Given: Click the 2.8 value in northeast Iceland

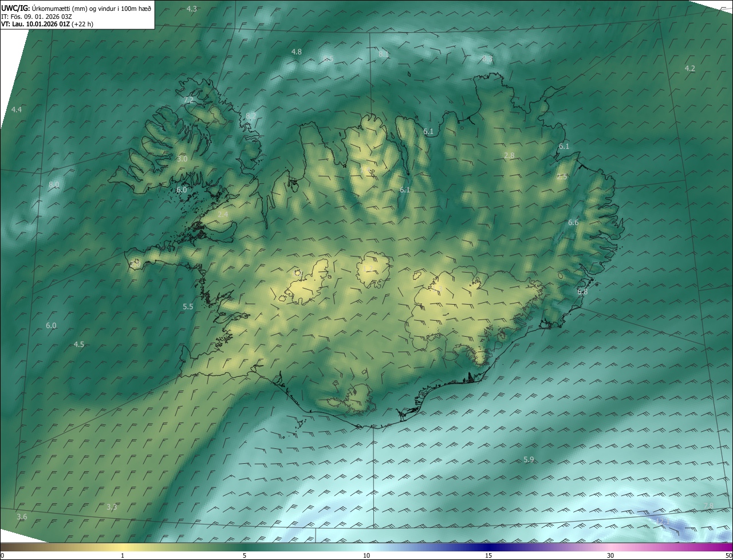Looking at the screenshot, I should tap(509, 156).
